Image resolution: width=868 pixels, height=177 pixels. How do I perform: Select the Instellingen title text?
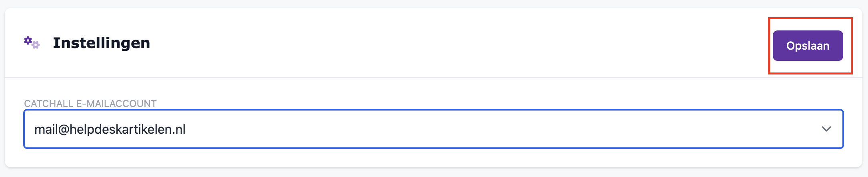coord(101,43)
